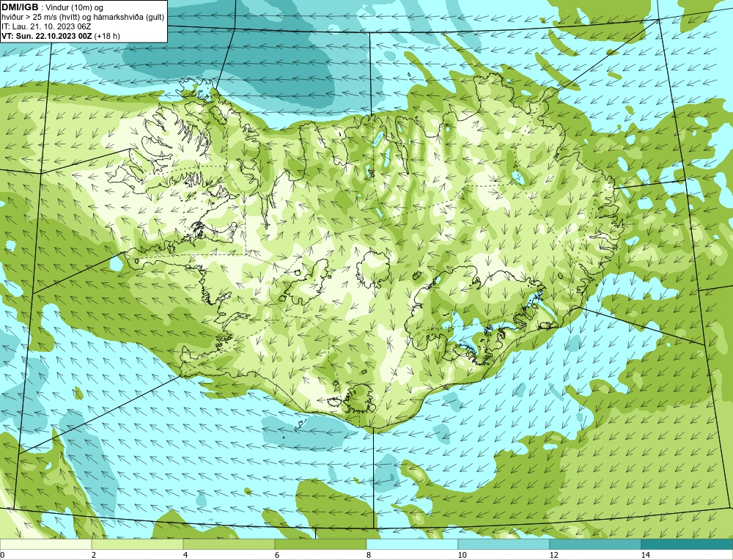Viewport: 733px width, 560px height.
Task: Click the 10–12 m/s cyan legend swatch
Action: [x=504, y=545]
